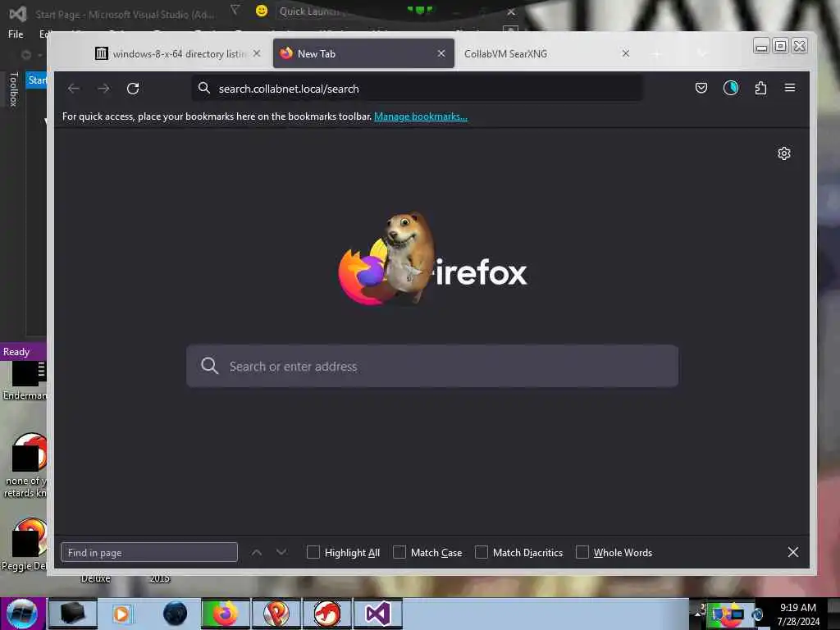This screenshot has height=630, width=840.
Task: Enable Highlight All checkbox
Action: click(313, 552)
